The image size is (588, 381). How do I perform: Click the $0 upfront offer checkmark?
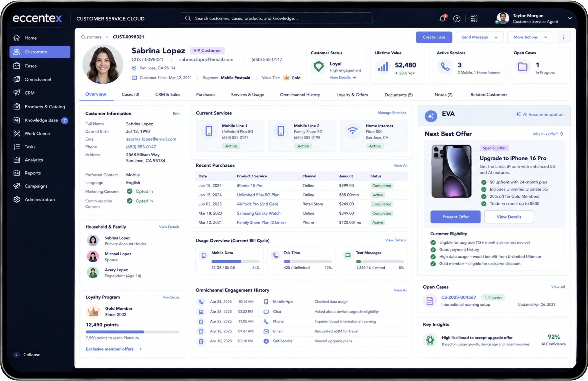point(484,182)
